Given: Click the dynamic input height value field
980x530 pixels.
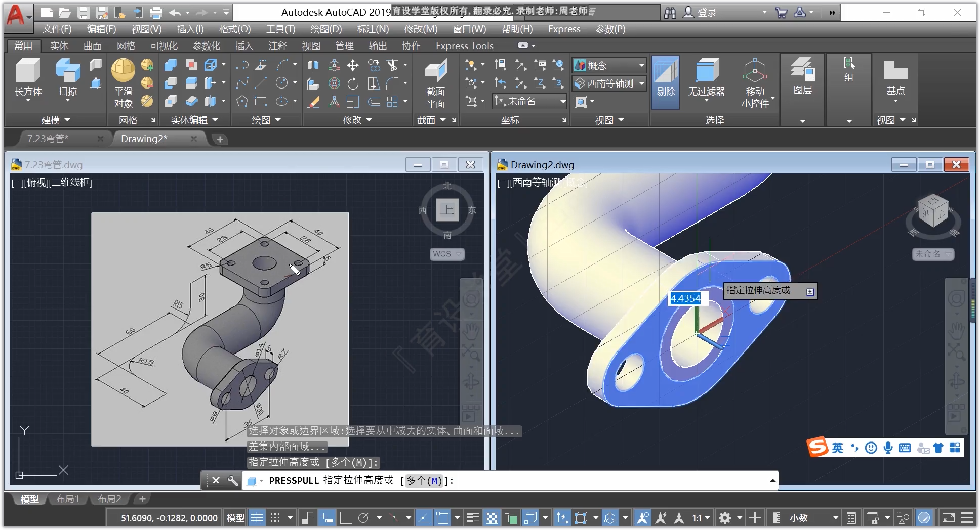Looking at the screenshot, I should (x=688, y=298).
